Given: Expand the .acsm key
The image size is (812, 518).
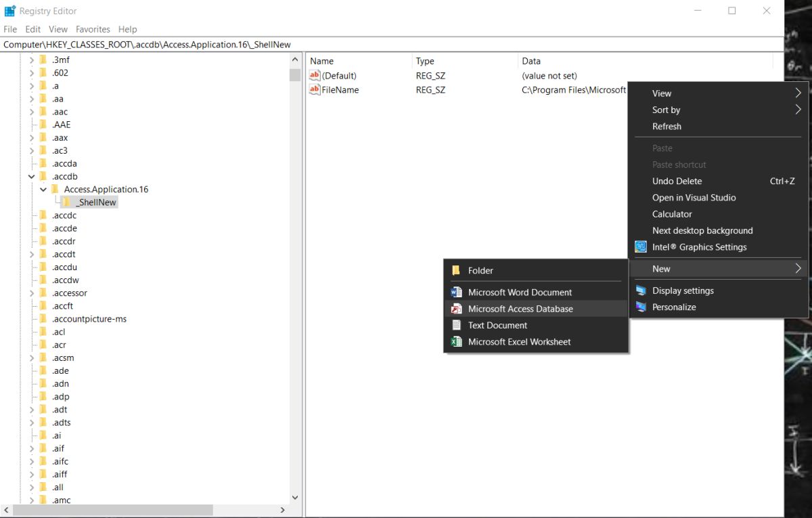Looking at the screenshot, I should (x=31, y=358).
